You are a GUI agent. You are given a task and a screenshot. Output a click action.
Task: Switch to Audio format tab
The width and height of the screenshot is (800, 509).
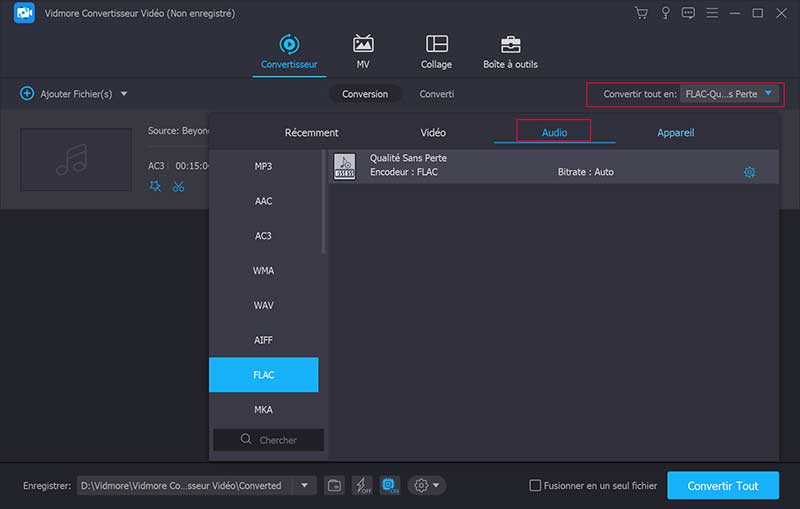[x=554, y=133]
